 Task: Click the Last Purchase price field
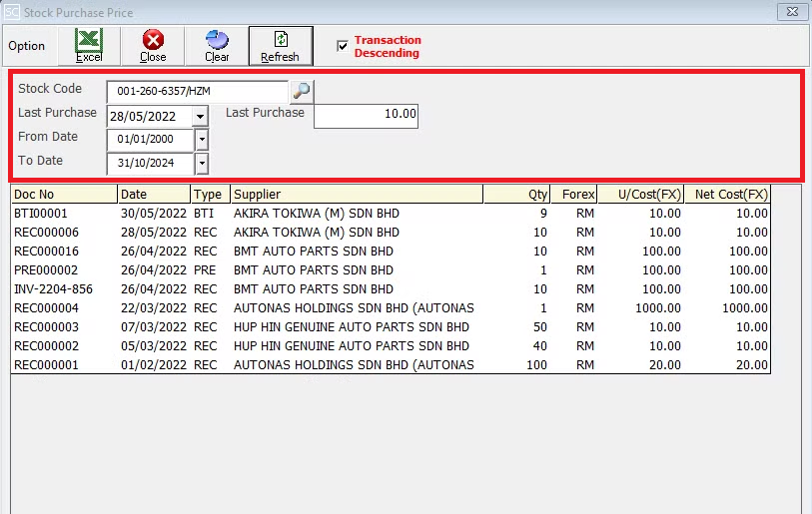(366, 116)
